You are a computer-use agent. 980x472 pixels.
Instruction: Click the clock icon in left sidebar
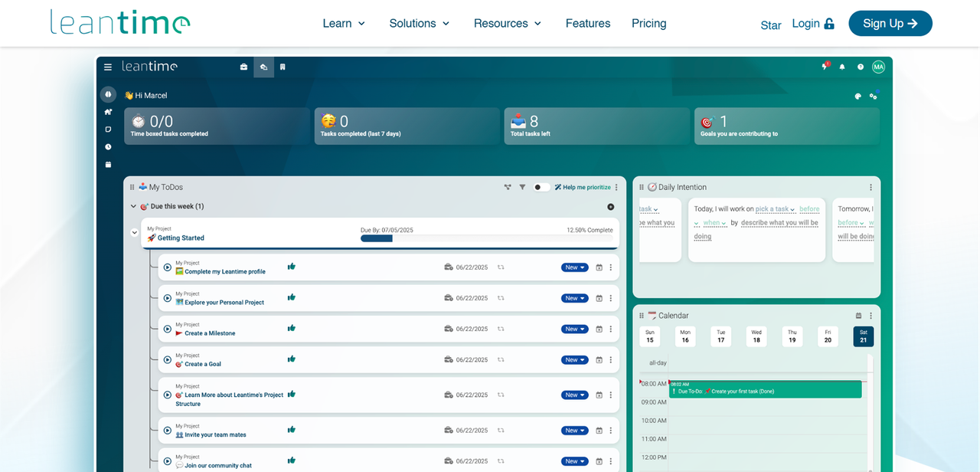pos(108,147)
